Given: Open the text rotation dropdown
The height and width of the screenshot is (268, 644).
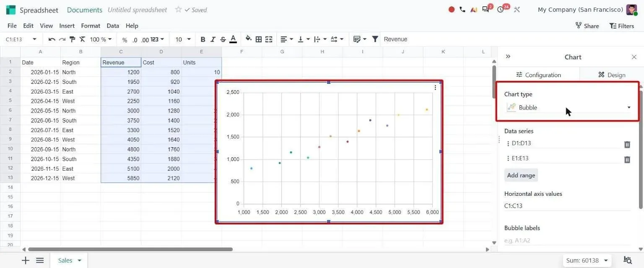Looking at the screenshot, I should click(x=337, y=39).
